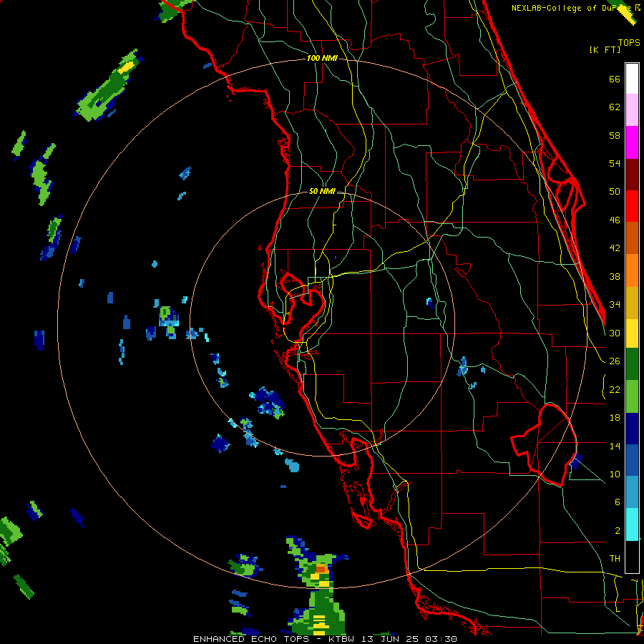The image size is (644, 644).
Task: Pick the light green legend swatch
Action: (632, 396)
